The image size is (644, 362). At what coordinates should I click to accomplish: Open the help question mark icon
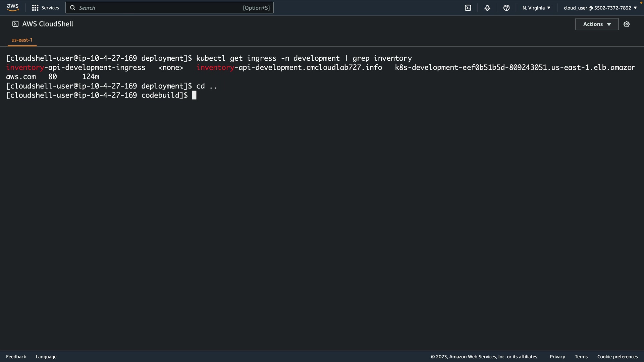[506, 8]
